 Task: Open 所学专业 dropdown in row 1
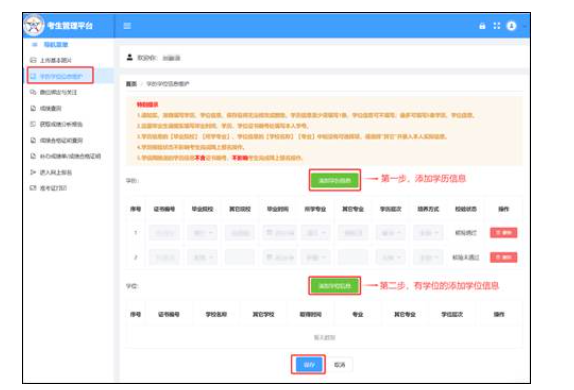click(316, 233)
